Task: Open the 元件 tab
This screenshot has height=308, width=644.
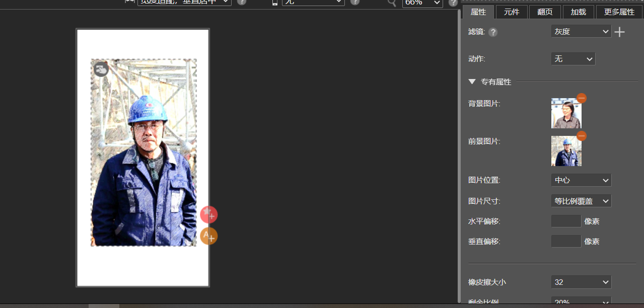Action: click(x=512, y=12)
